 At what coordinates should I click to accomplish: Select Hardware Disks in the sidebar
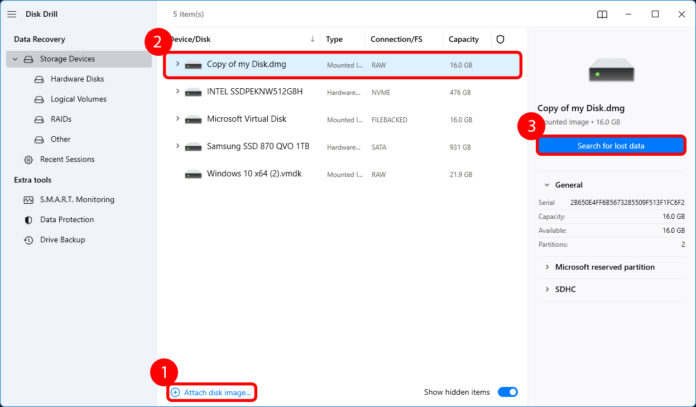pos(77,79)
